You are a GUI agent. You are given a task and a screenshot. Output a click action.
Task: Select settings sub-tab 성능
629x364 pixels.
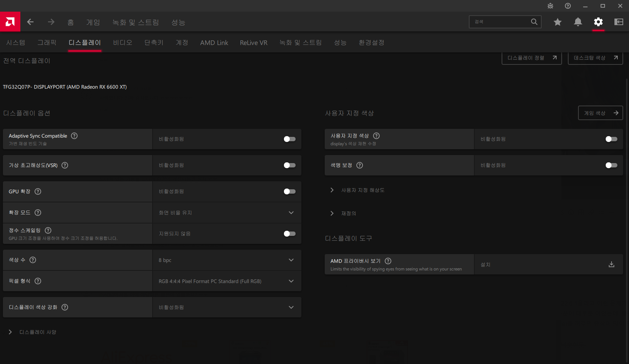point(340,43)
